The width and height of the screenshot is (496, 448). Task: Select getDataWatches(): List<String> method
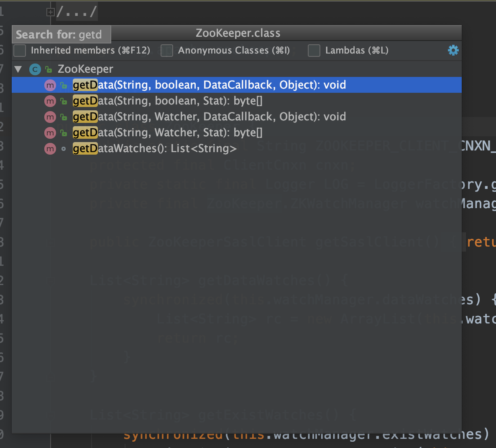point(237,149)
